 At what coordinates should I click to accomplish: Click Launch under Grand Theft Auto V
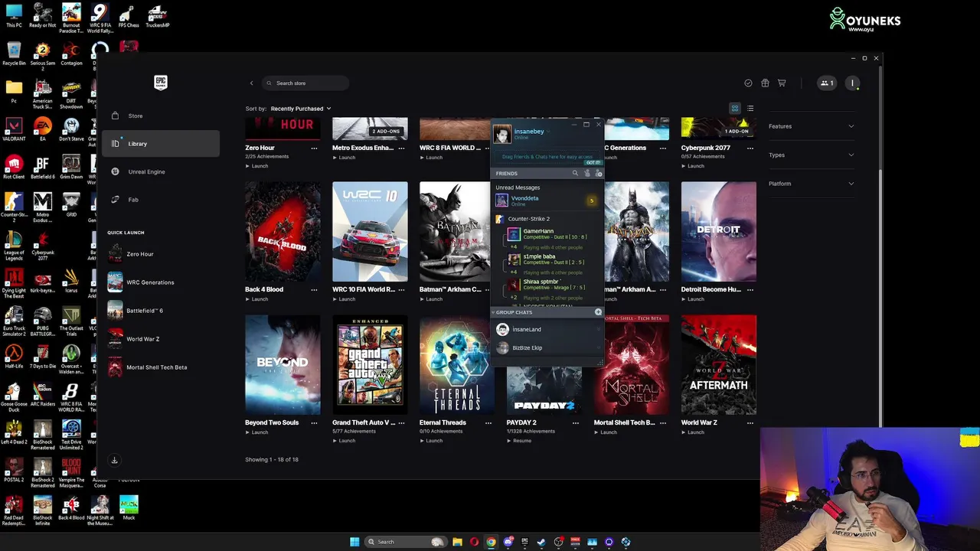tap(344, 441)
